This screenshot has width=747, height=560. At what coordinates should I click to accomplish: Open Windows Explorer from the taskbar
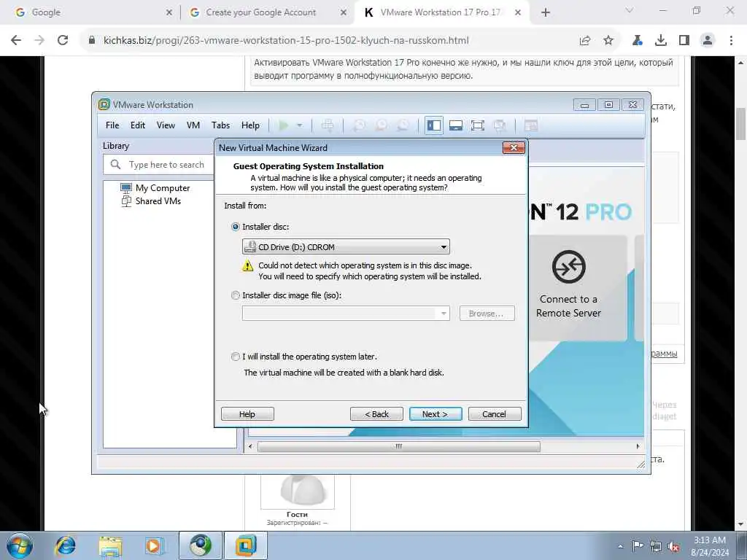coord(111,545)
